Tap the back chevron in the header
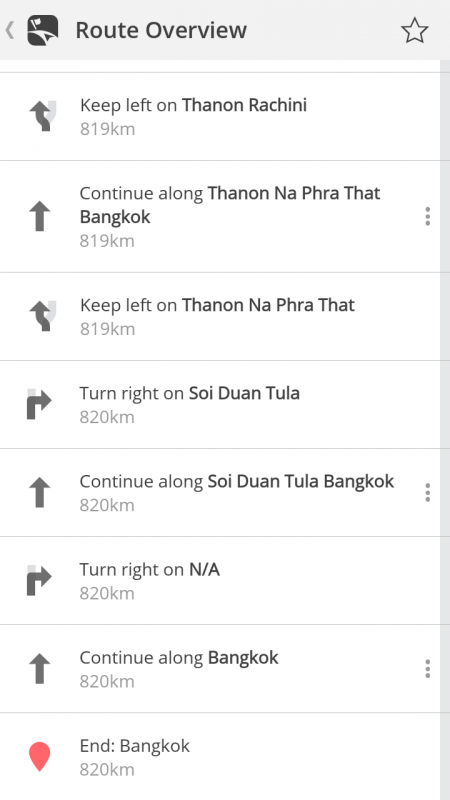The width and height of the screenshot is (450, 800). pos(9,30)
